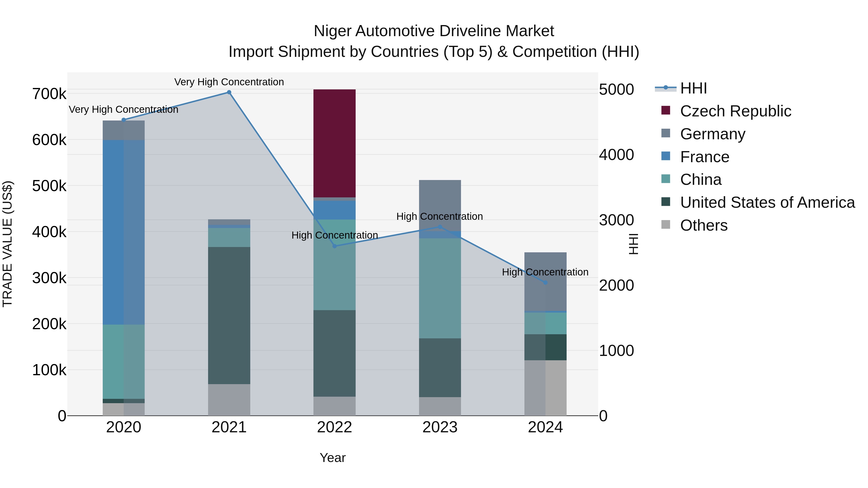Toggle United States of America legend entry
Viewport: 868px width, 488px height.
tap(758, 202)
